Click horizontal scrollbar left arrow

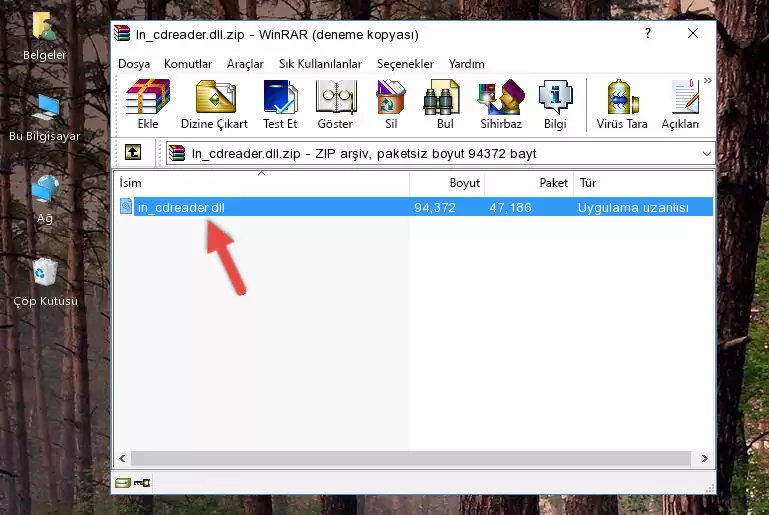(122, 459)
